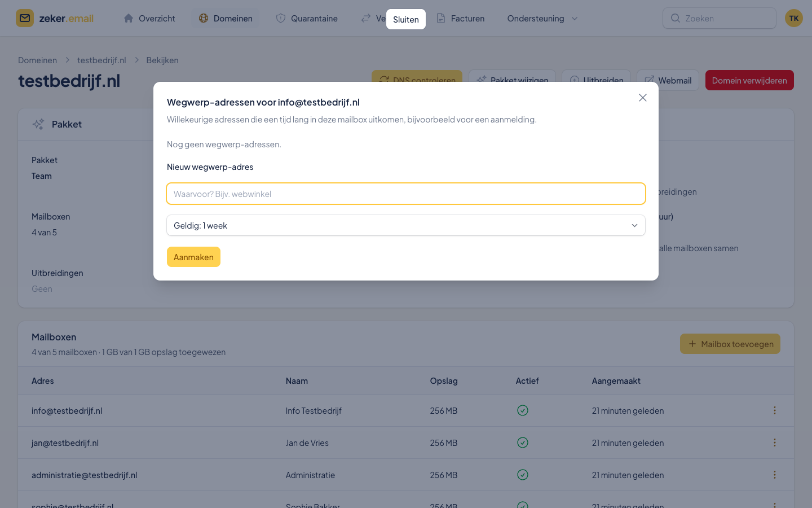Go to Domeinen in navigation
This screenshot has height=508, width=812.
226,19
